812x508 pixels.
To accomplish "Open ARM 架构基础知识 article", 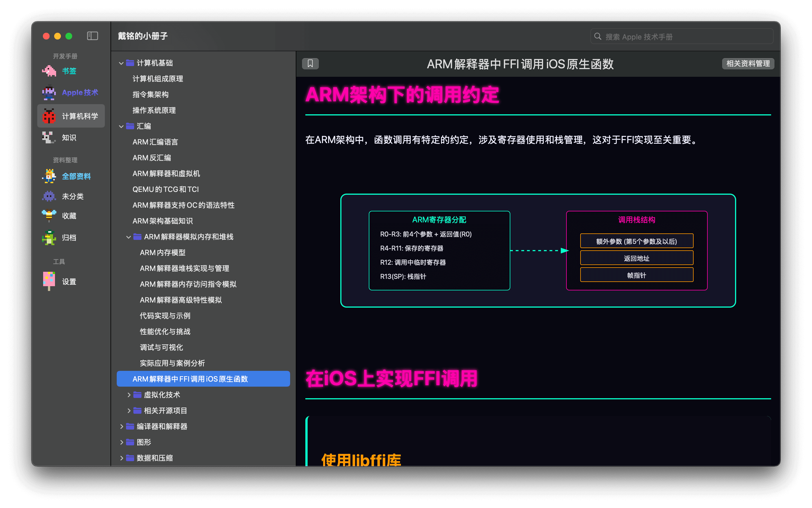I will [162, 221].
